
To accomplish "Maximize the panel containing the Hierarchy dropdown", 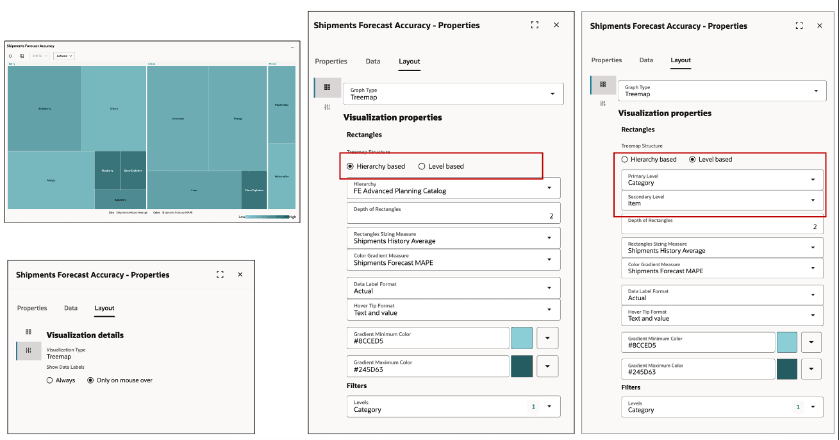I will point(535,25).
